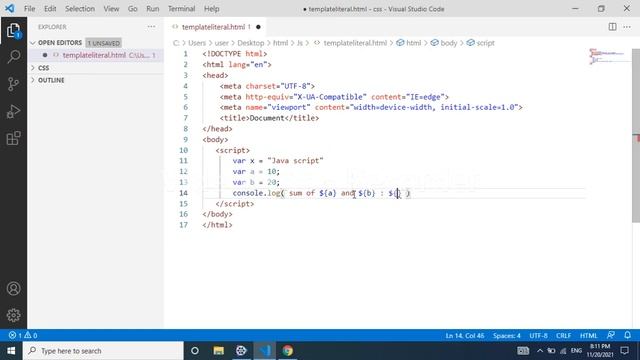This screenshot has width=640, height=360.
Task: Click the Desktop breadcrumb
Action: pos(251,43)
